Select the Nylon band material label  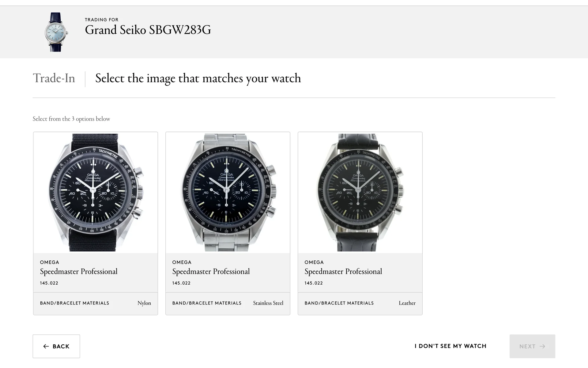144,303
